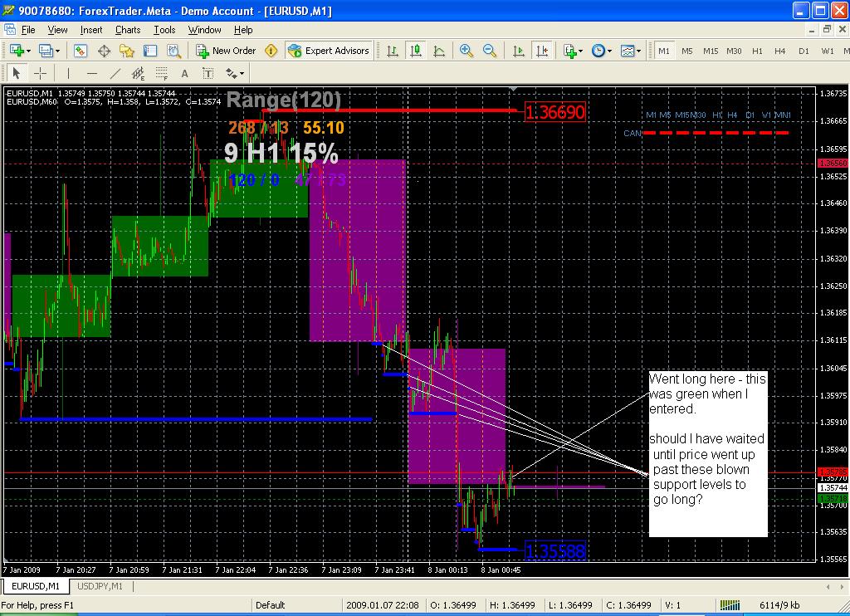This screenshot has width=850, height=616.
Task: Open the Charts menu
Action: (x=128, y=30)
